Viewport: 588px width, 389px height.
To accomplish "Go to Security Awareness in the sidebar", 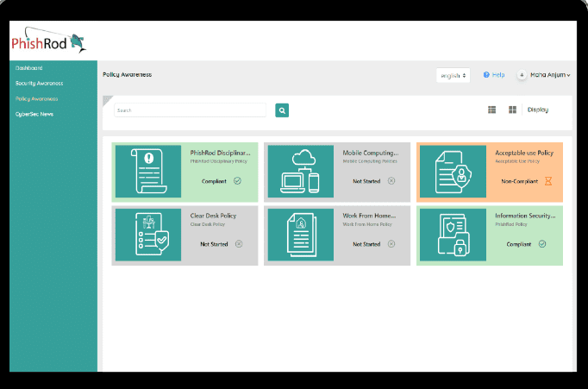I will click(x=39, y=84).
